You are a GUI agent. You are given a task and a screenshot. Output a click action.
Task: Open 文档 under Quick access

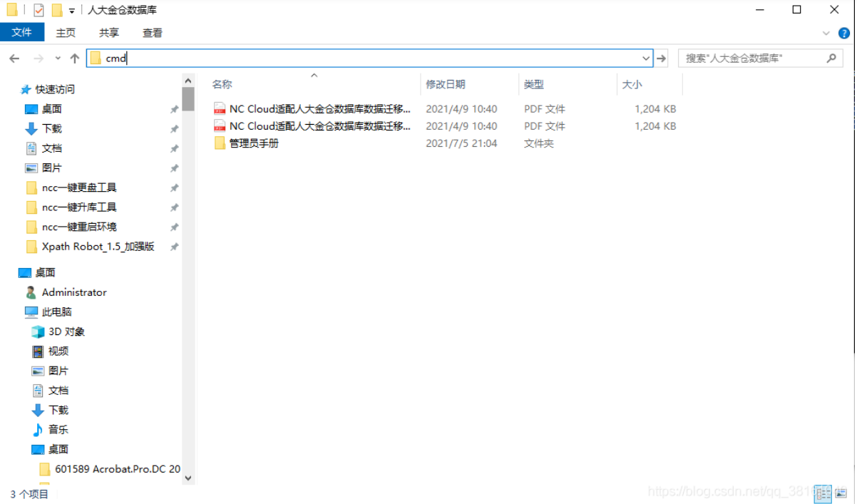[51, 148]
